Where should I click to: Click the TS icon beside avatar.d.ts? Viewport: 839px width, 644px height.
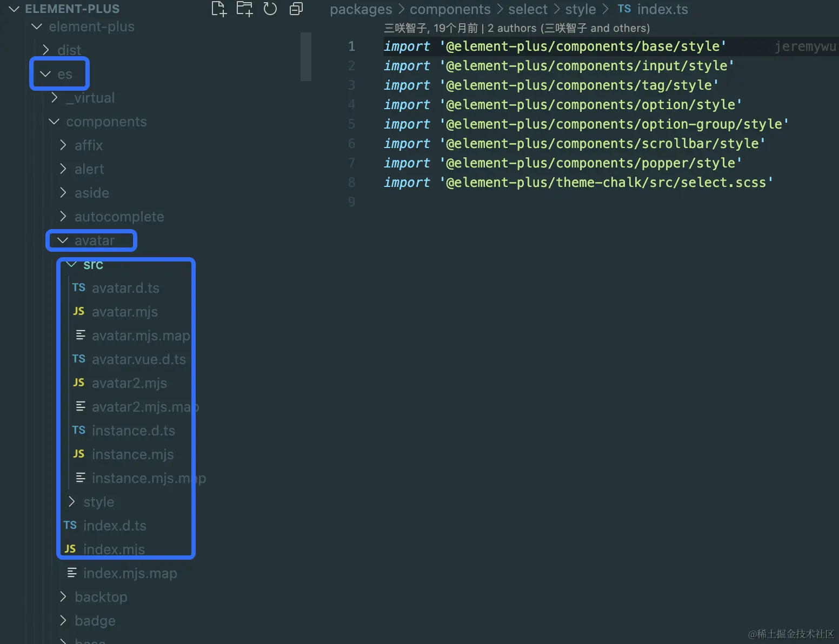79,287
